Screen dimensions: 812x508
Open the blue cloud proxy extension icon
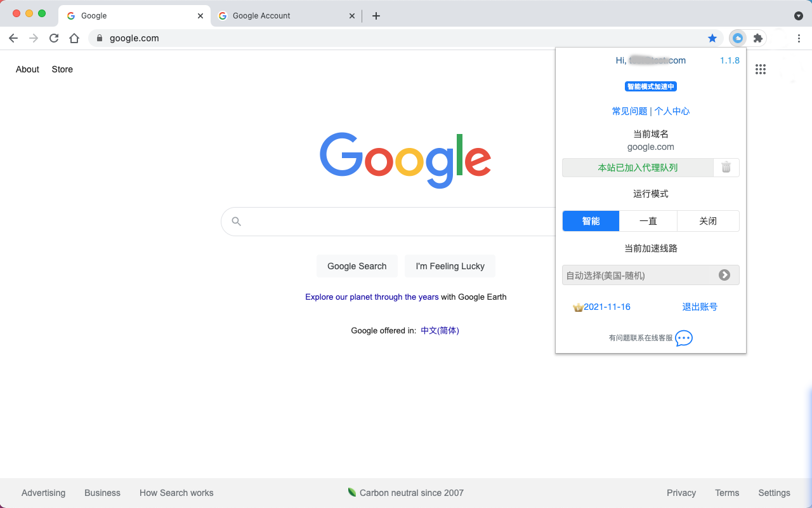[737, 38]
